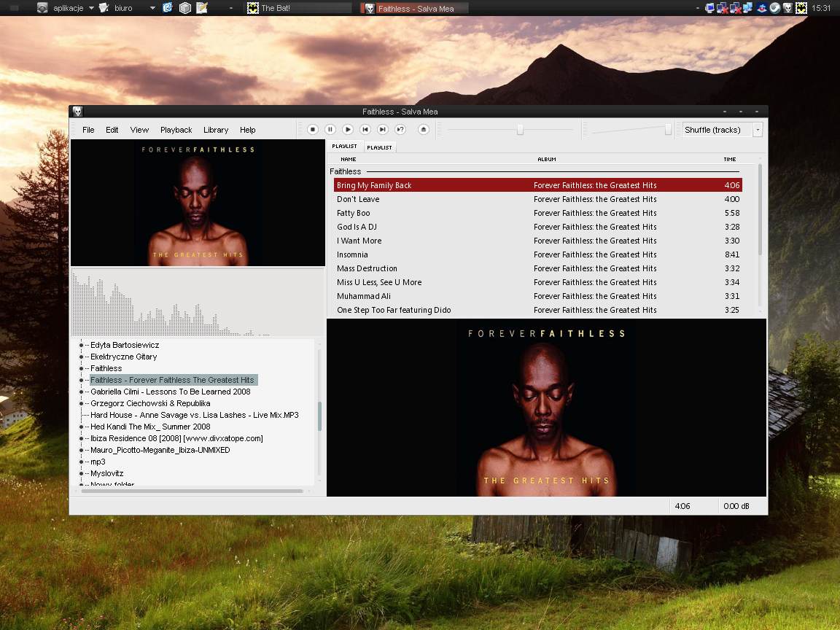The width and height of the screenshot is (840, 630).
Task: Expand the Edyta Bartosiewicz folder node
Action: [x=81, y=345]
